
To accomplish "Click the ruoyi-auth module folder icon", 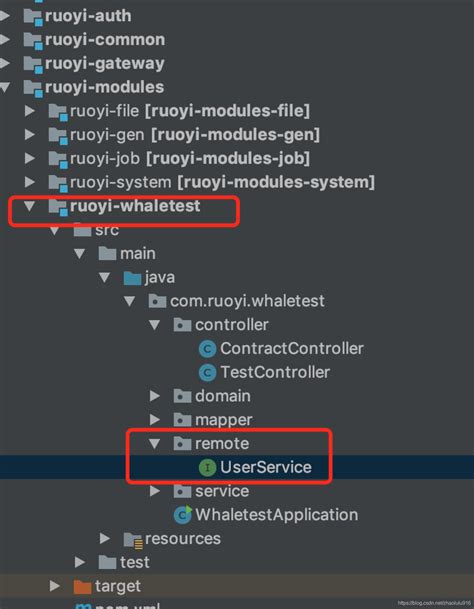I will 33,17.
